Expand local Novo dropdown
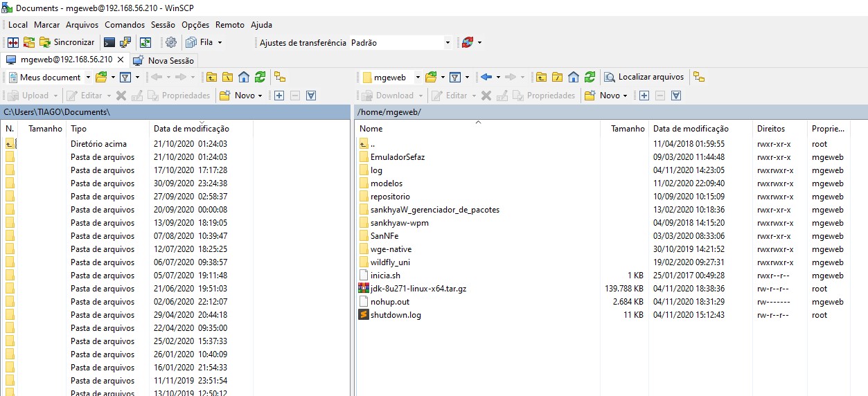The height and width of the screenshot is (396, 868). pos(260,96)
